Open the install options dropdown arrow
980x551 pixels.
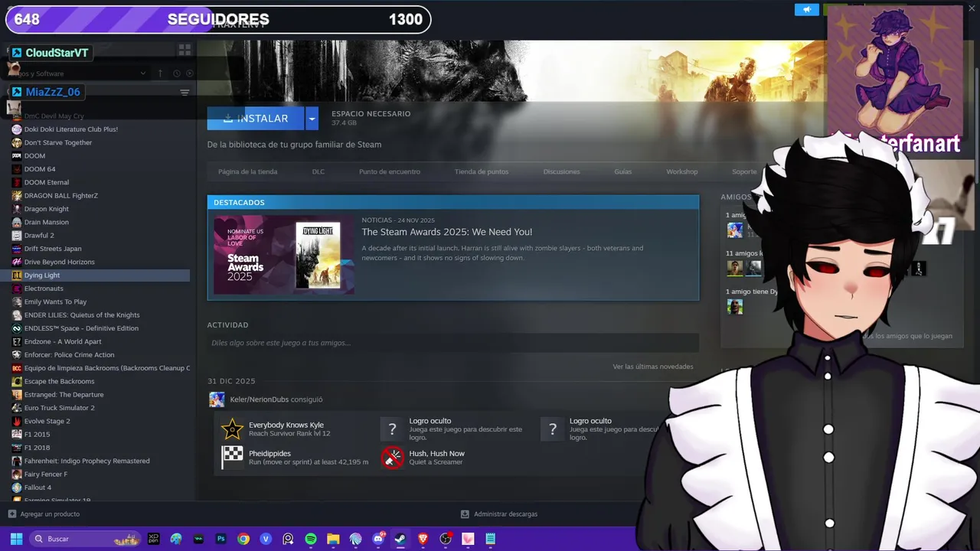(x=312, y=119)
